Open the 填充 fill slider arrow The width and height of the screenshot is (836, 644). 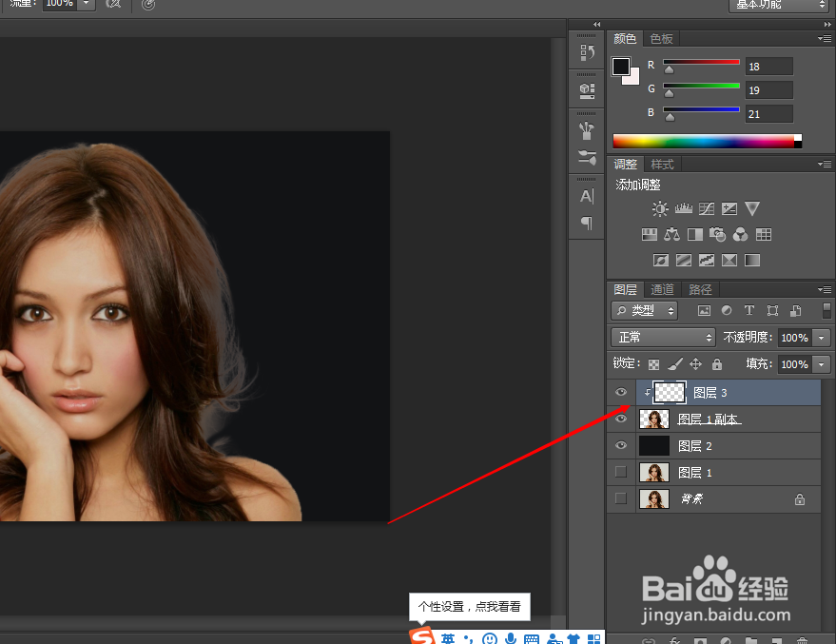tap(822, 364)
